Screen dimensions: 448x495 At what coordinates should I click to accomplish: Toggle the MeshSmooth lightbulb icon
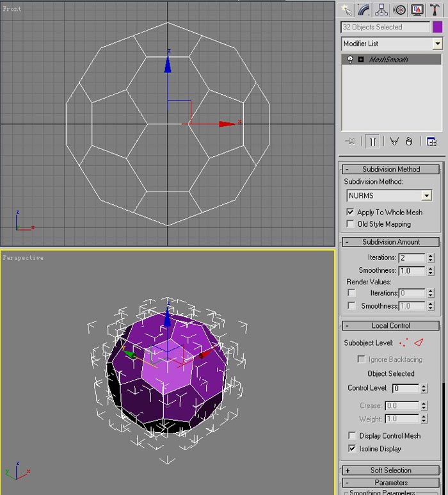(349, 60)
